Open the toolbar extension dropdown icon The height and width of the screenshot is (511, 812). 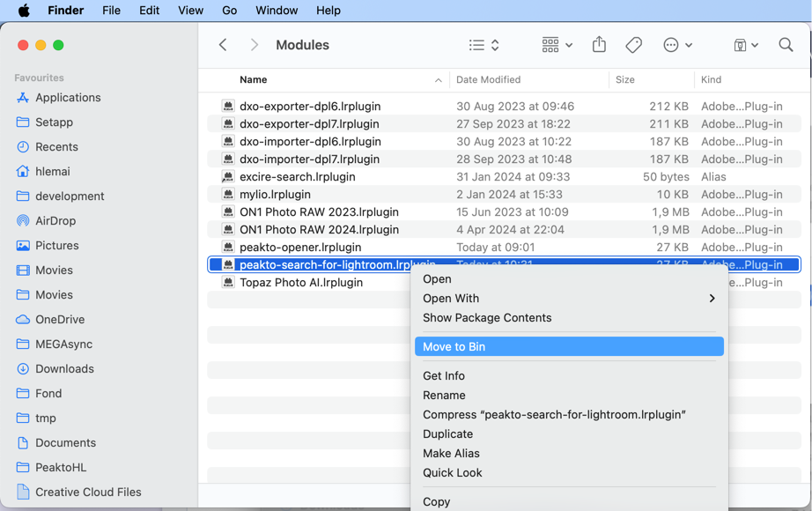(746, 45)
